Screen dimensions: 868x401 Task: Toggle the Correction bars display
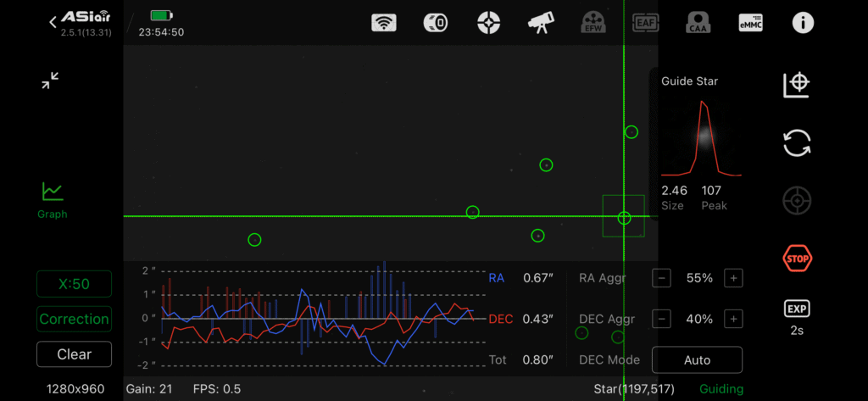click(x=75, y=319)
